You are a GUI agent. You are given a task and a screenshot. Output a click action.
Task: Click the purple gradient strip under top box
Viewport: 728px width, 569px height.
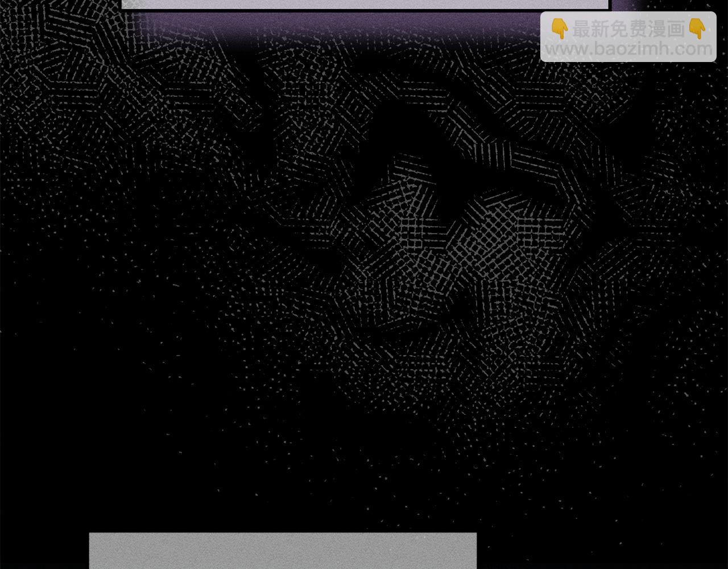[341, 26]
